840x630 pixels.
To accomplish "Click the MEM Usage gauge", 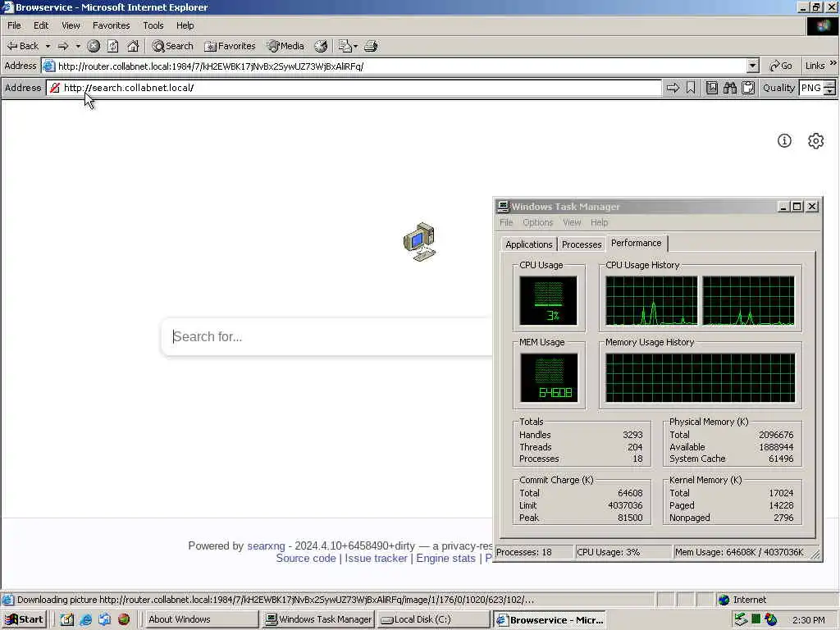I will [549, 377].
